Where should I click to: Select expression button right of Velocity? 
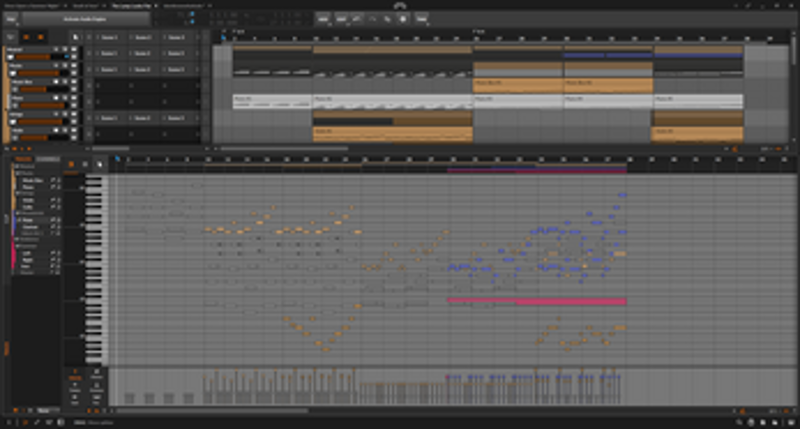tap(96, 374)
